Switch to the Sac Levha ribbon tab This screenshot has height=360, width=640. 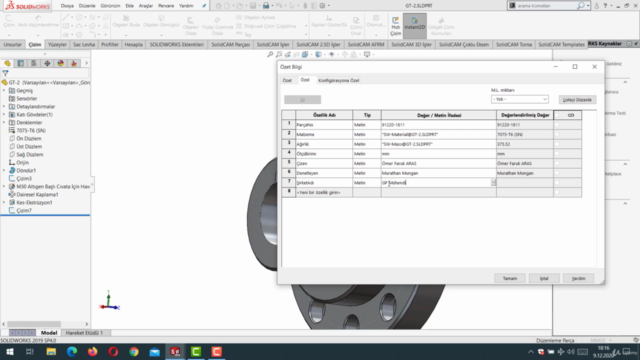[84, 44]
